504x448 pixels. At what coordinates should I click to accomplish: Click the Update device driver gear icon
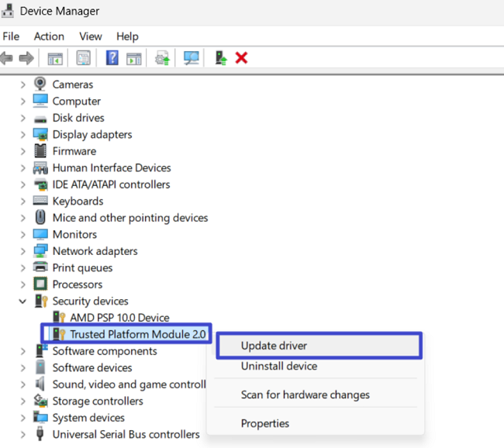click(162, 58)
